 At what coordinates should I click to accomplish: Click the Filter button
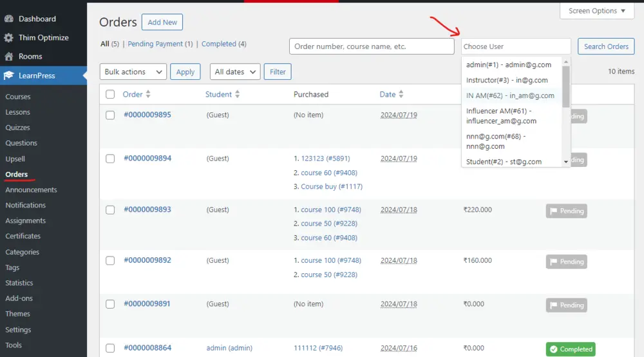click(x=278, y=72)
